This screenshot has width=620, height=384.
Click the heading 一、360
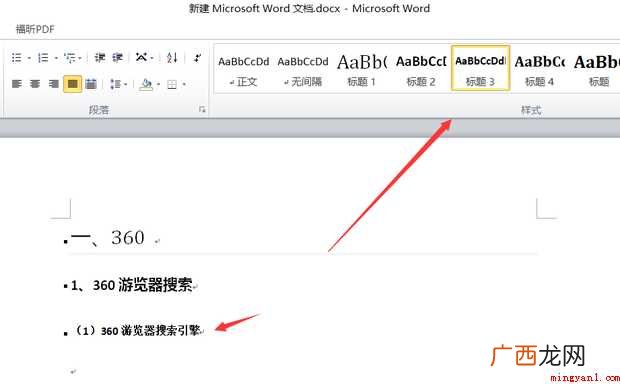click(108, 237)
